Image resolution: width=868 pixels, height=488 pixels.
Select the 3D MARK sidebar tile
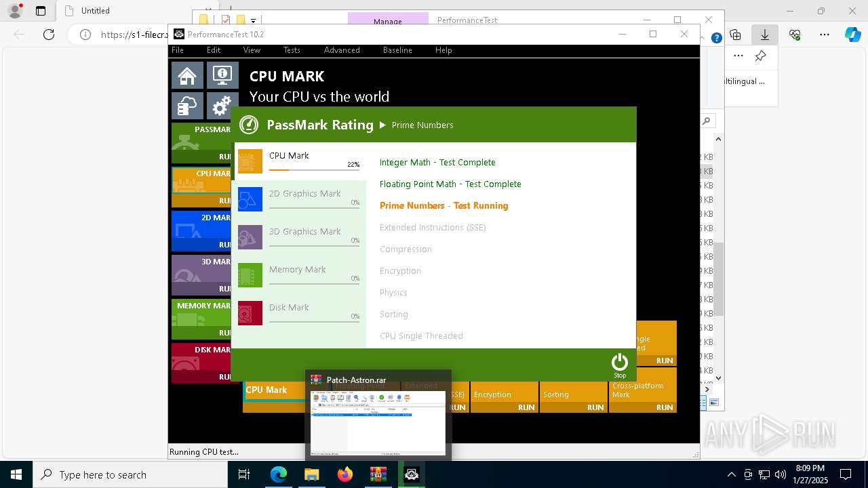tap(201, 274)
